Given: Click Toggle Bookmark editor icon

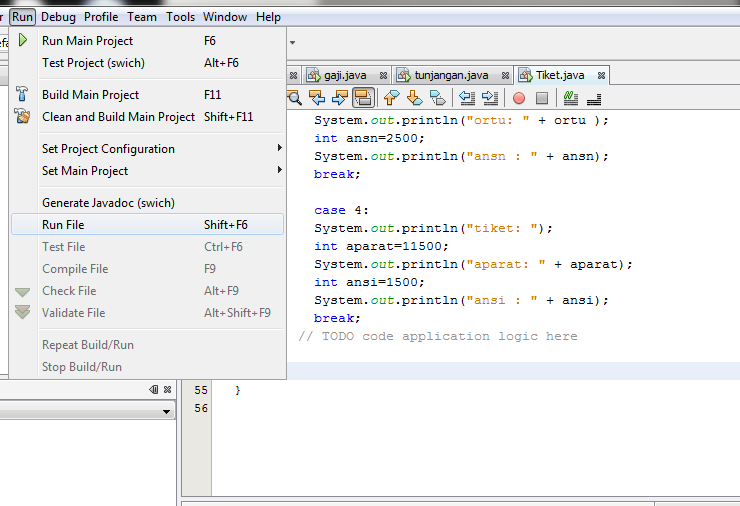Looking at the screenshot, I should [437, 98].
